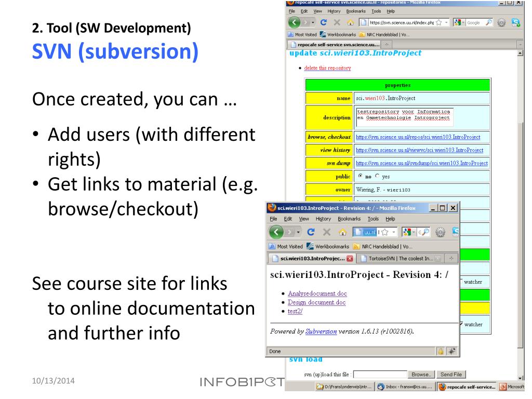Open History menu in Revision 4 window
Image resolution: width=532 pixels, height=399 pixels.
tap(323, 219)
